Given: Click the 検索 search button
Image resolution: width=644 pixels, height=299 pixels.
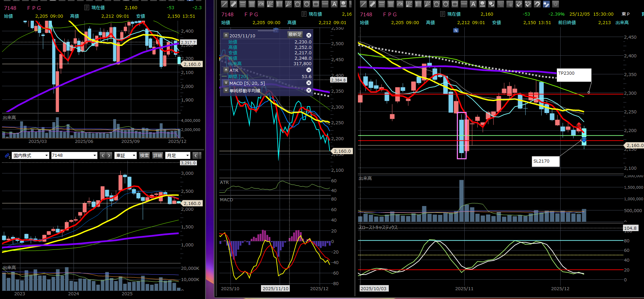Looking at the screenshot, I should tap(144, 155).
